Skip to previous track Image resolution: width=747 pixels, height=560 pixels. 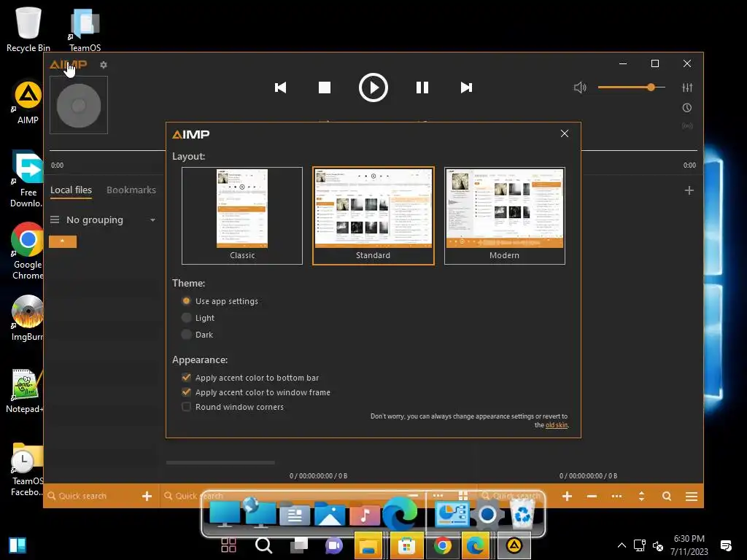tap(281, 87)
